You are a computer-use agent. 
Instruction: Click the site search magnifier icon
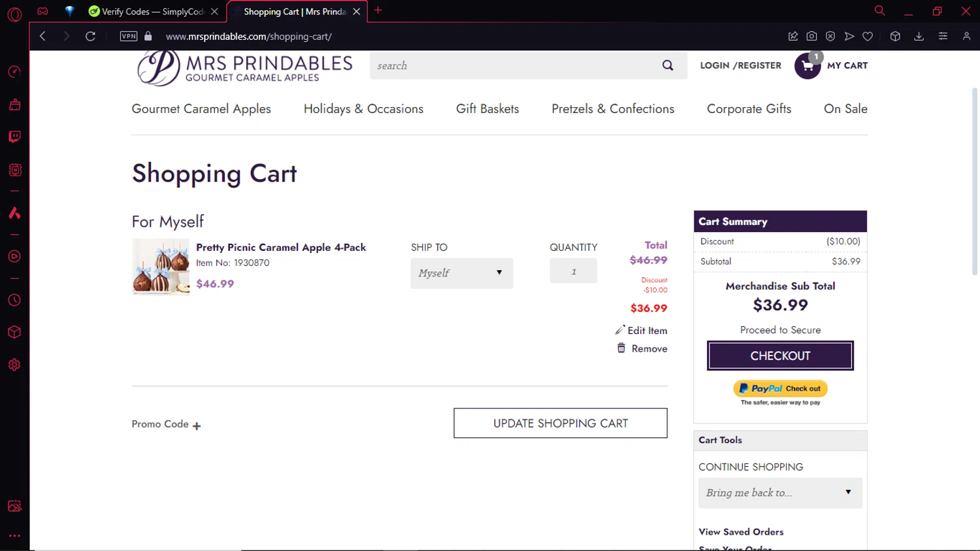pos(667,65)
